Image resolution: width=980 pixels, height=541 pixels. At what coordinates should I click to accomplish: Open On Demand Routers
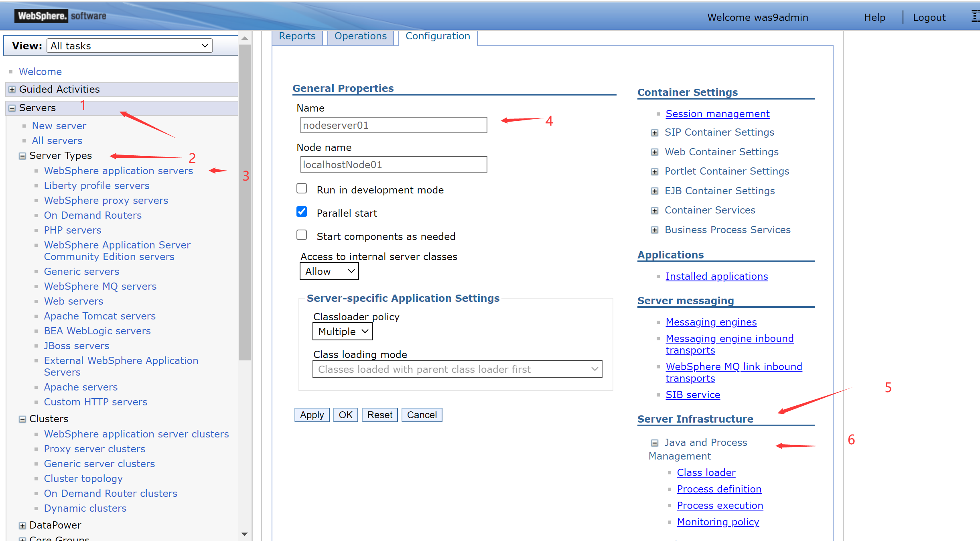[93, 216]
